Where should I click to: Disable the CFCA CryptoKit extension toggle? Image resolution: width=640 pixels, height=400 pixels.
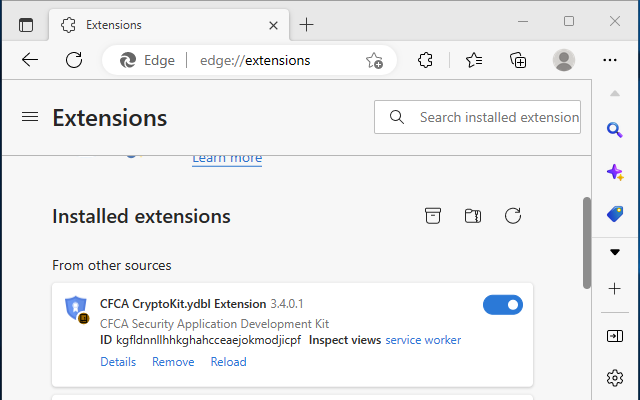coord(502,305)
